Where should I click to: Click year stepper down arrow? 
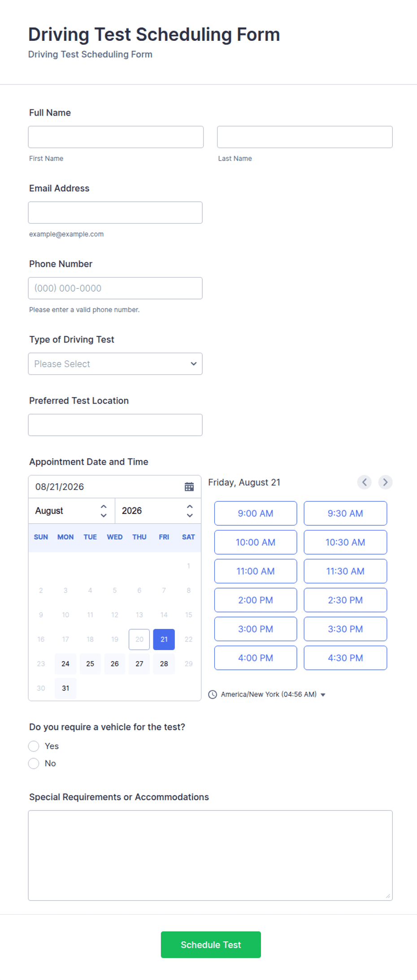190,516
